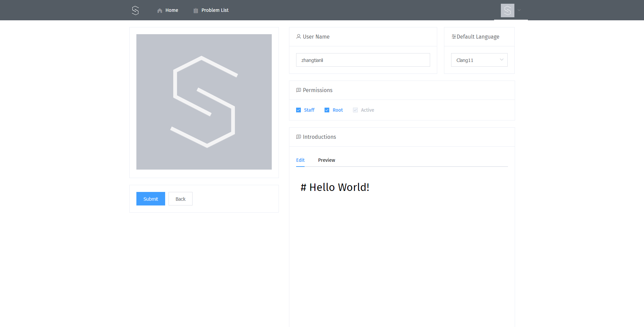Screen dimensions: 644x327
Task: Click the Back button
Action: [x=180, y=199]
